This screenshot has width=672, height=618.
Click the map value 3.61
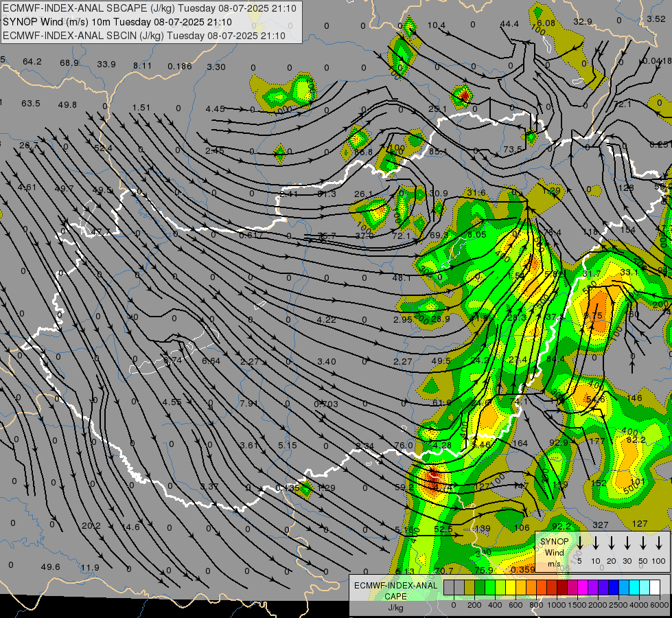(248, 445)
